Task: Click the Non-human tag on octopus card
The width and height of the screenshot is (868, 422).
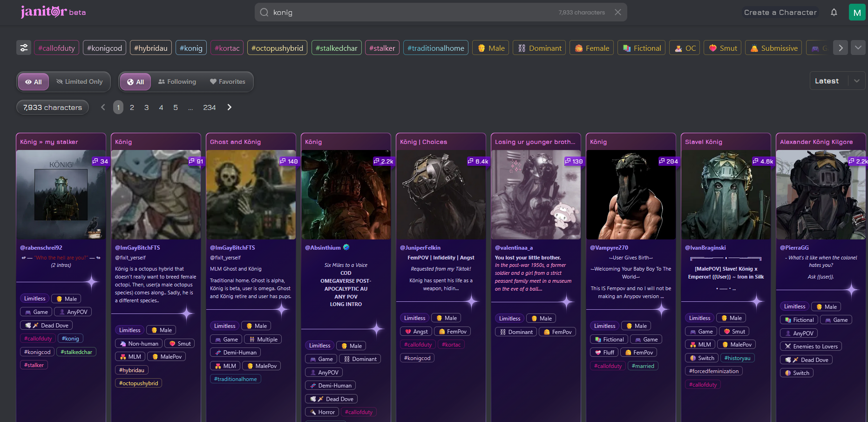Action: click(x=139, y=344)
